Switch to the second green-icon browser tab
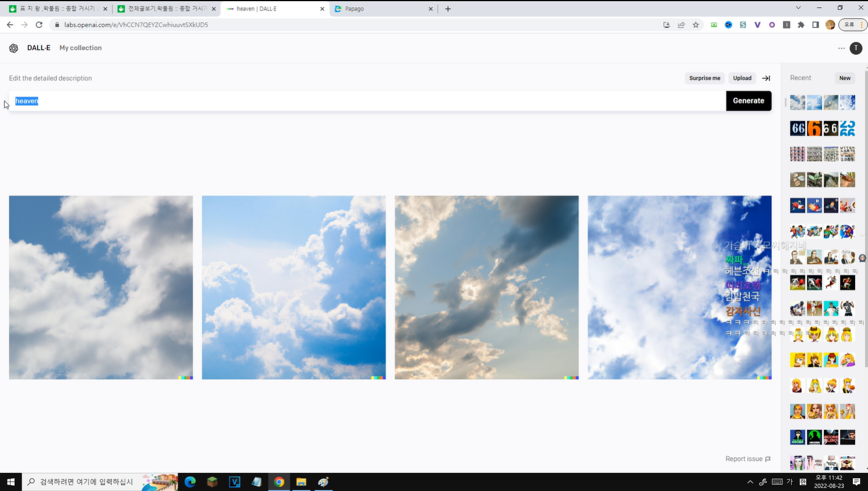The image size is (868, 491). tap(167, 9)
